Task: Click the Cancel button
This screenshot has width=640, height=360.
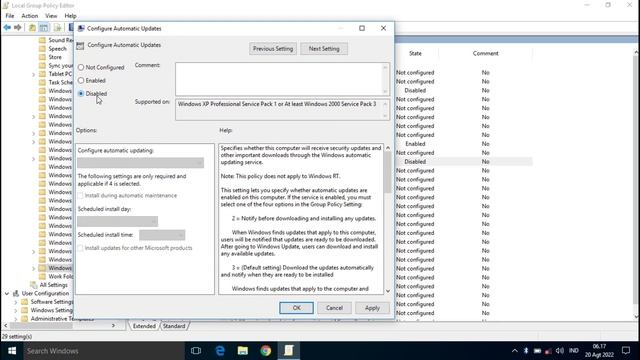Action: (x=334, y=308)
